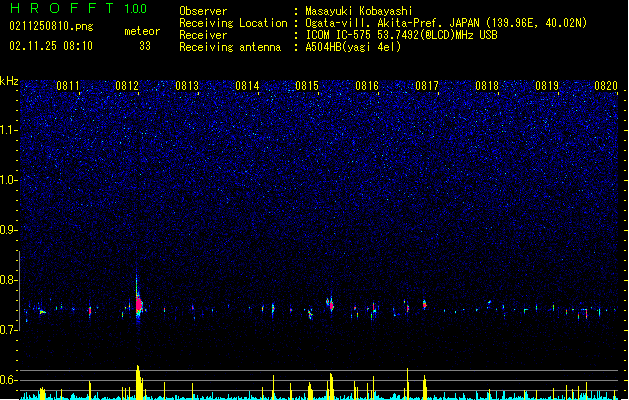Image resolution: width=629 pixels, height=400 pixels.
Task: Click the 0818 time marker
Action: [487, 85]
